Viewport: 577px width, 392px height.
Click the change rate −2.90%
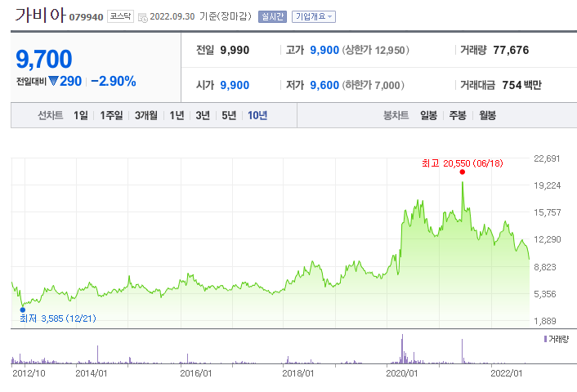pos(114,81)
